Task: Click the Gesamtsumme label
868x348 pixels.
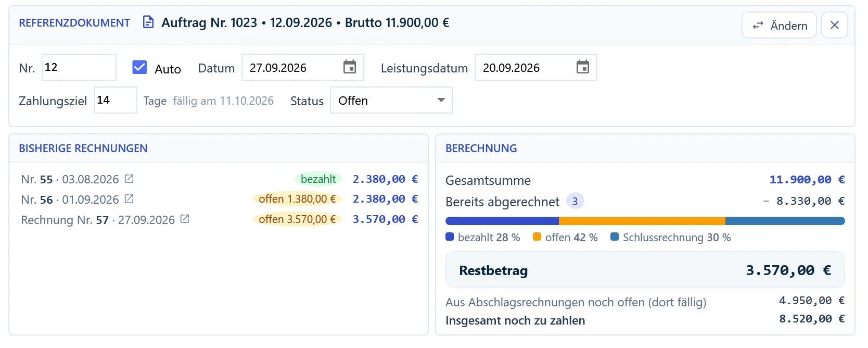Action: click(x=488, y=180)
